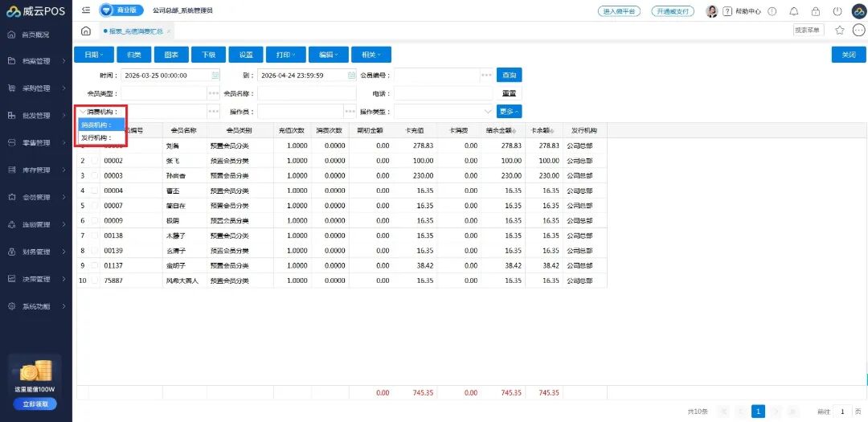Tick the checkbox for row 01137
The image size is (868, 422).
click(95, 265)
